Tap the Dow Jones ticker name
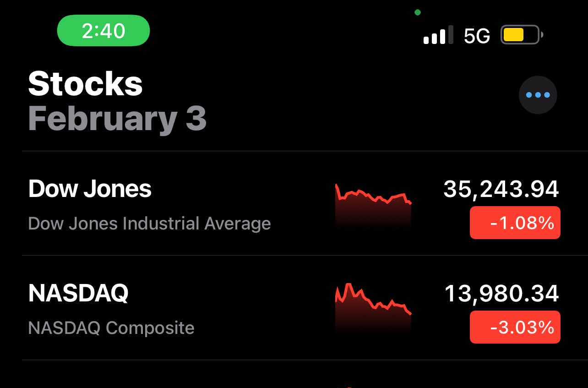Viewport: 588px width, 388px height. pyautogui.click(x=90, y=189)
